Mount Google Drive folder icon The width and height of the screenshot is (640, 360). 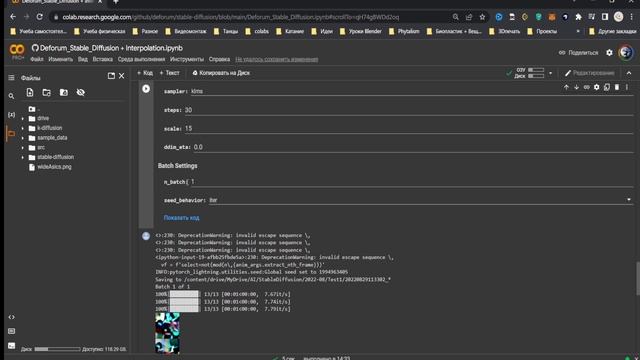pyautogui.click(x=64, y=93)
